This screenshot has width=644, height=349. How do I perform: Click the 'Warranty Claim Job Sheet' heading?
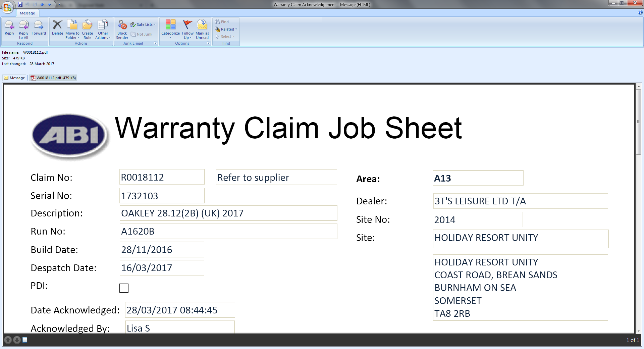288,129
